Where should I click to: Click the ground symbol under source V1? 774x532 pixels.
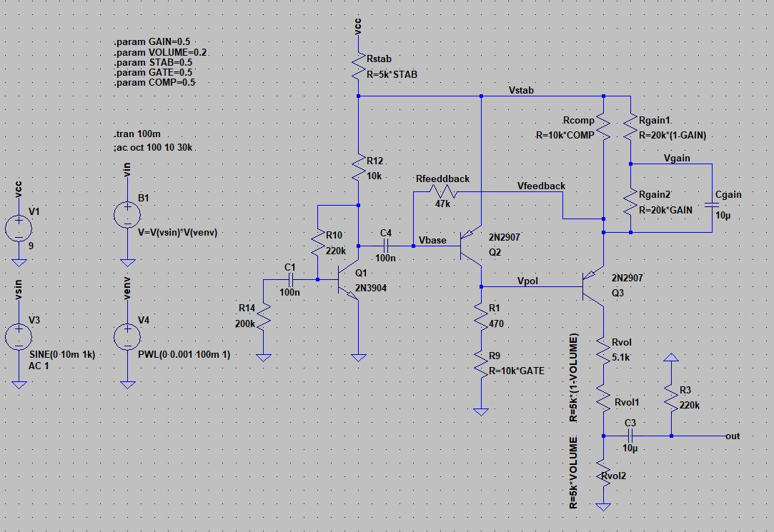coord(19,263)
